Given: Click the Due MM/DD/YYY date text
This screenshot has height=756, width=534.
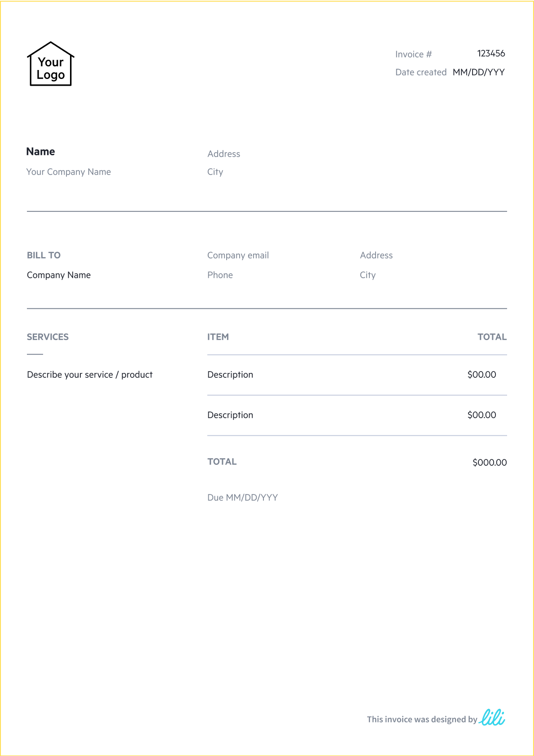Looking at the screenshot, I should 242,498.
